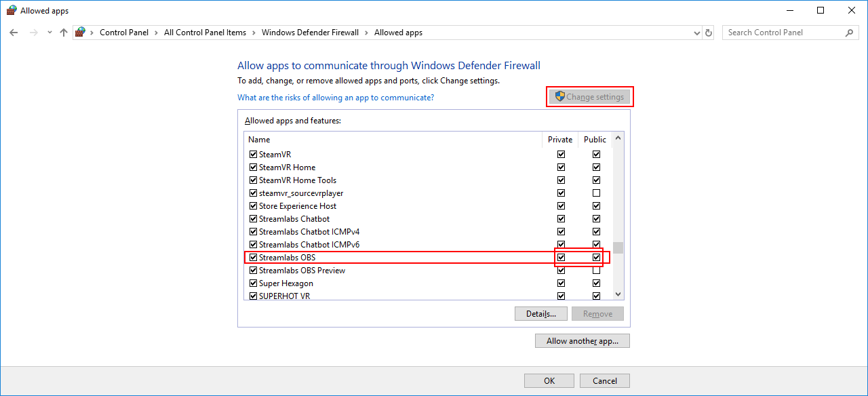Click the Name column header

[259, 140]
